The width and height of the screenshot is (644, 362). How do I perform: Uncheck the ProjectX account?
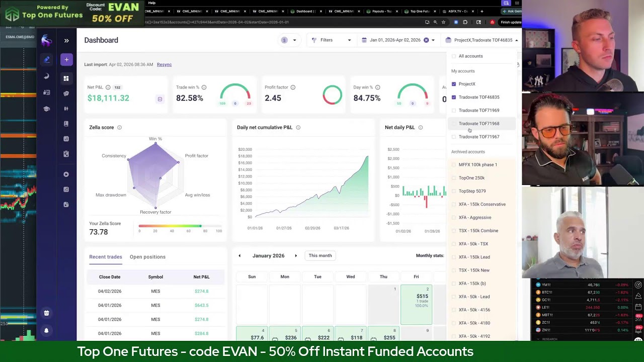tap(454, 84)
